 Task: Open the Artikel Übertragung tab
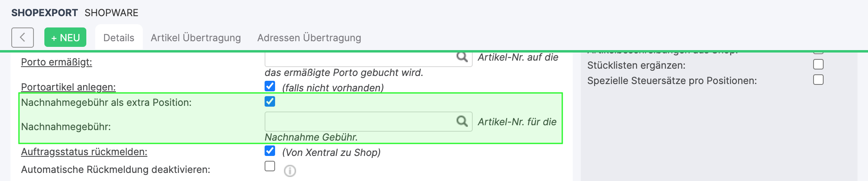(196, 38)
